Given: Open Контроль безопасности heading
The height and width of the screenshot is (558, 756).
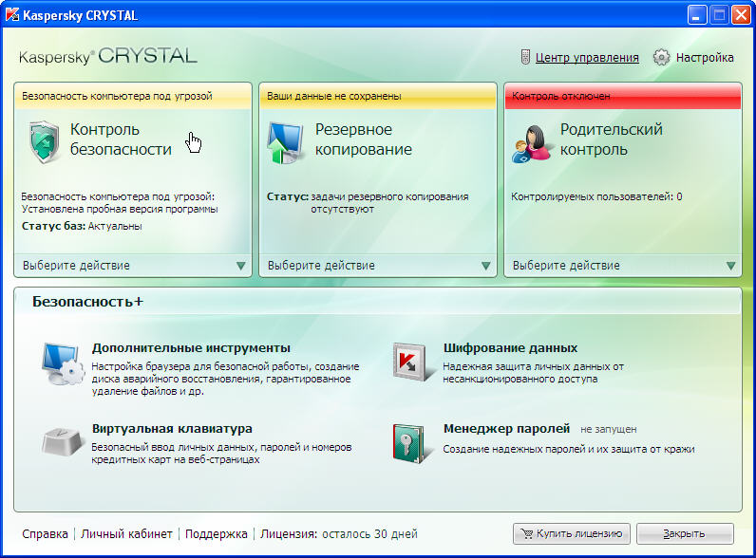Looking at the screenshot, I should 121,139.
